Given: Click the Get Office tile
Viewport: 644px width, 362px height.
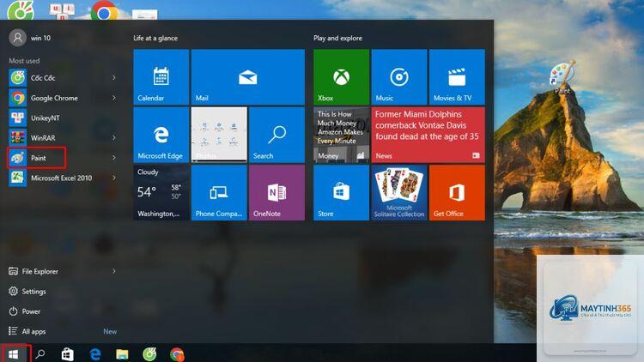Looking at the screenshot, I should tap(457, 193).
